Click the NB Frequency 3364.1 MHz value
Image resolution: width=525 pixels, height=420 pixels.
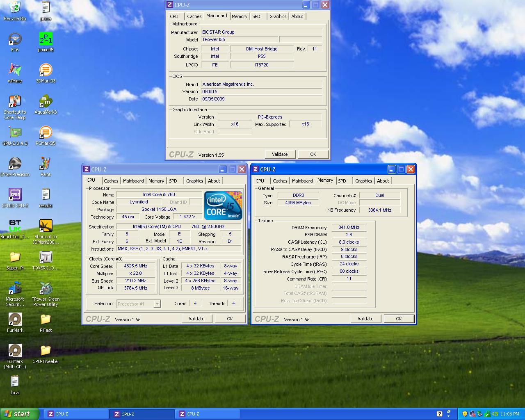click(380, 210)
